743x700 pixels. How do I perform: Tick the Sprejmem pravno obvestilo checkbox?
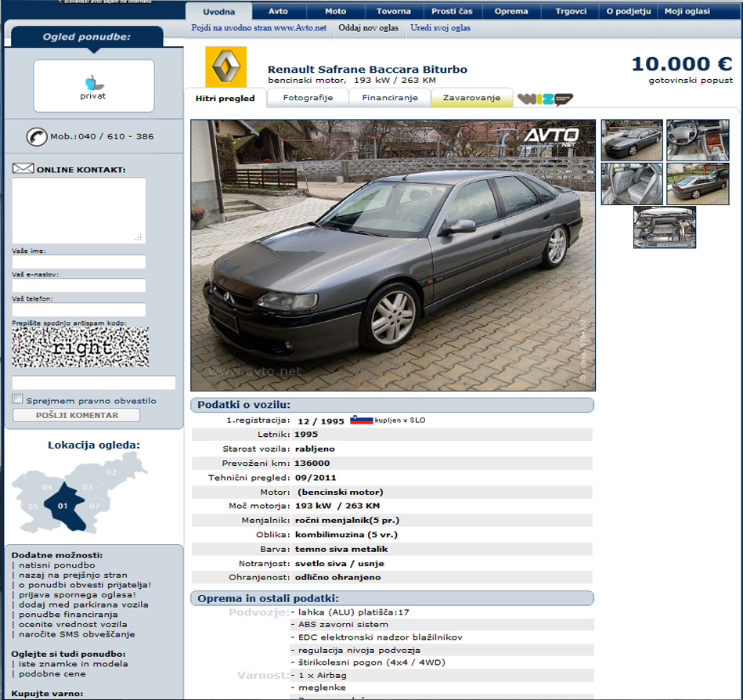coord(17,399)
